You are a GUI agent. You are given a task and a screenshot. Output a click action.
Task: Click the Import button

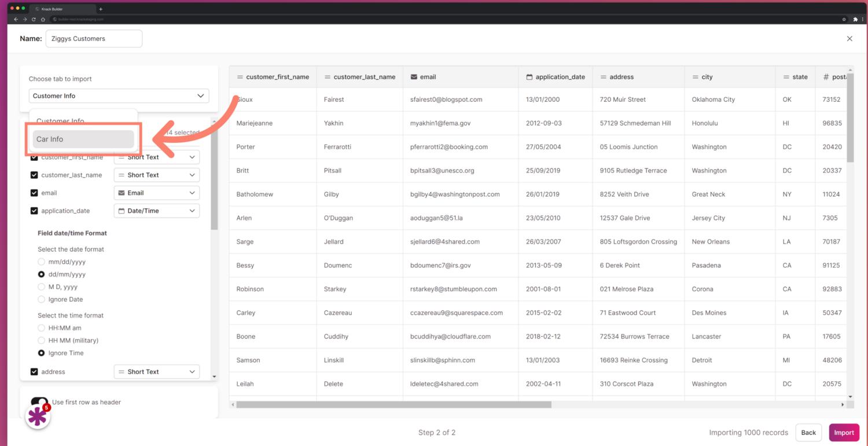pos(844,433)
